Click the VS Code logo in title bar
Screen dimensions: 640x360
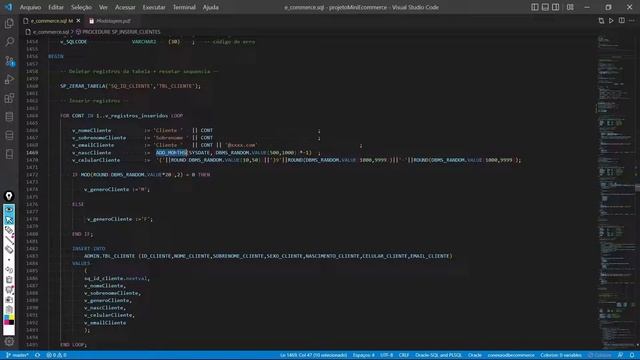9,7
